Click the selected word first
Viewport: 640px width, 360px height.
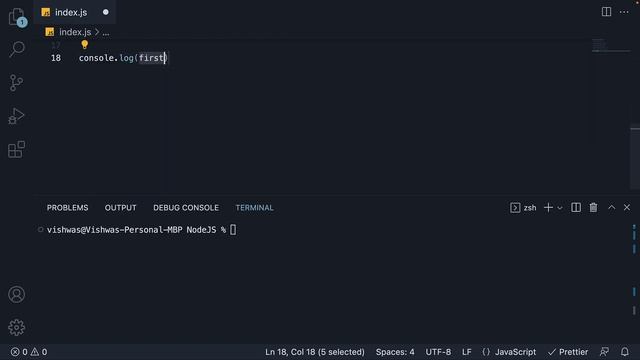coord(151,58)
